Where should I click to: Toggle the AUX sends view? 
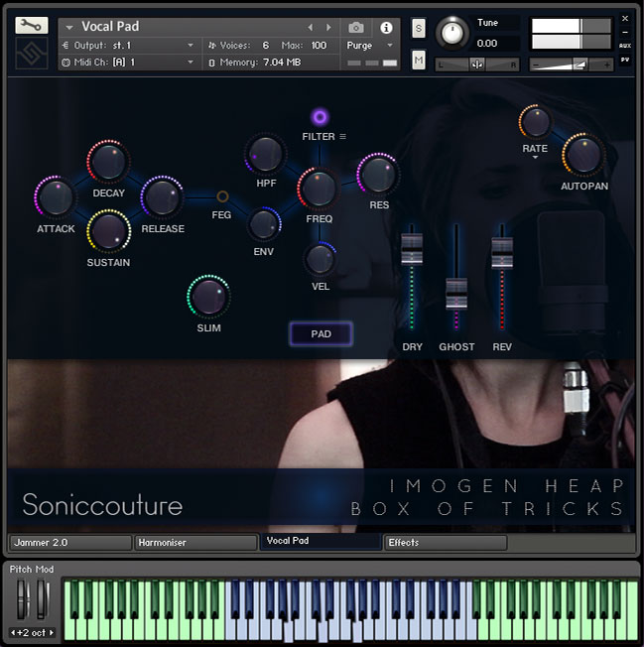[625, 46]
